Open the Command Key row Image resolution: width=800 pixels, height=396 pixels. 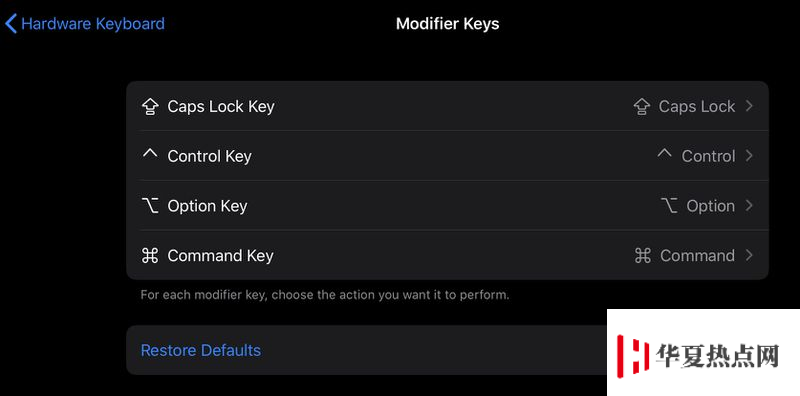click(447, 255)
